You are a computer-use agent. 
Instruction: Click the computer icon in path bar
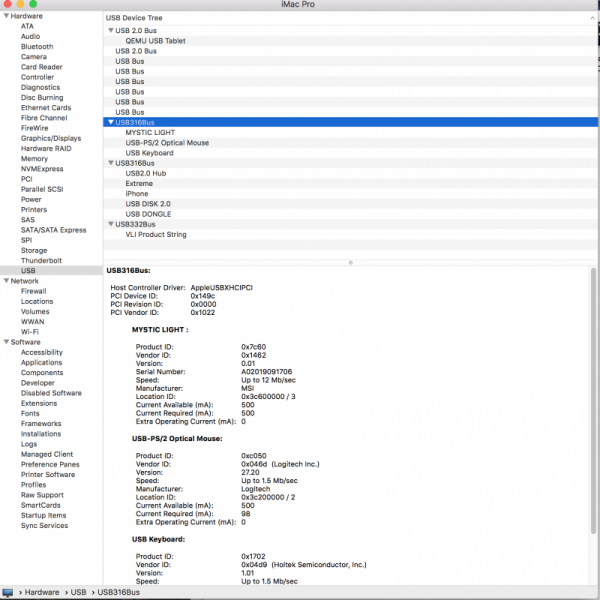(x=7, y=592)
